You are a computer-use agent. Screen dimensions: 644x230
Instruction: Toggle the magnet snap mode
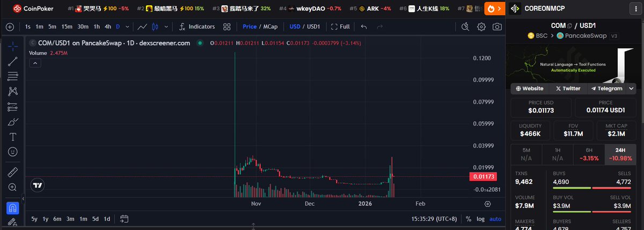click(x=12, y=207)
